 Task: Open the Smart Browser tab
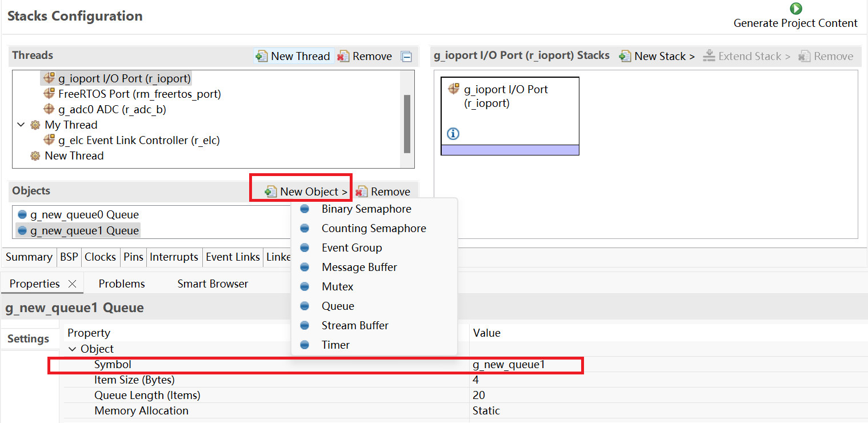tap(213, 284)
